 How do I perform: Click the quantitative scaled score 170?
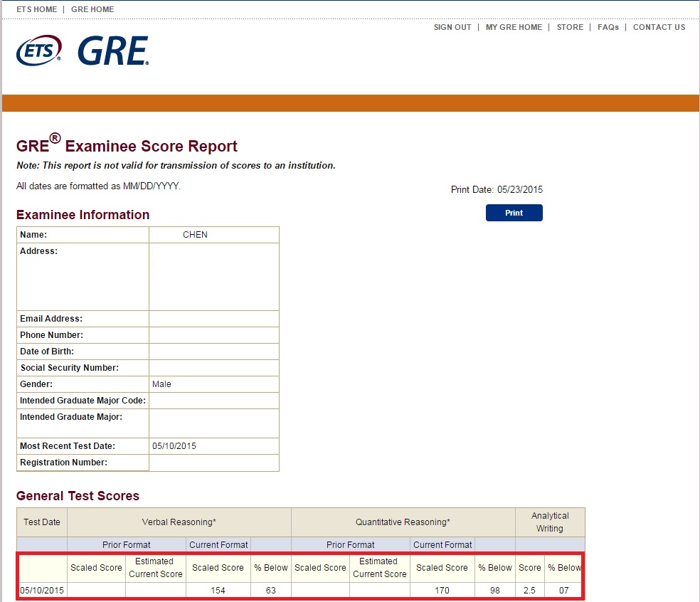pyautogui.click(x=442, y=591)
